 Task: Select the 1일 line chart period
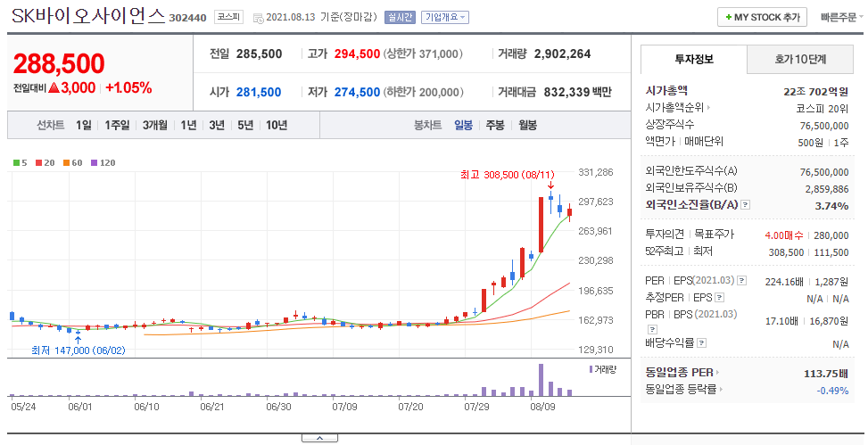pos(84,126)
